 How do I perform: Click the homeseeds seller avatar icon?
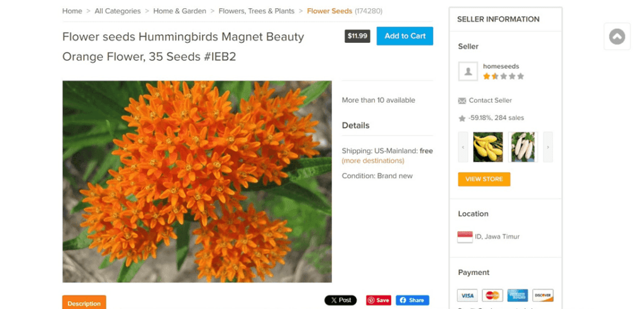coord(468,72)
